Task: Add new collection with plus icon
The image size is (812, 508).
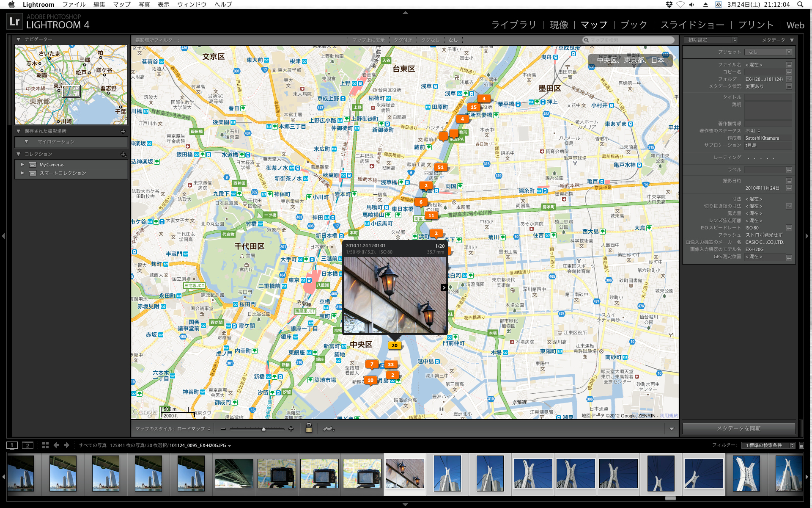Action: pyautogui.click(x=123, y=154)
